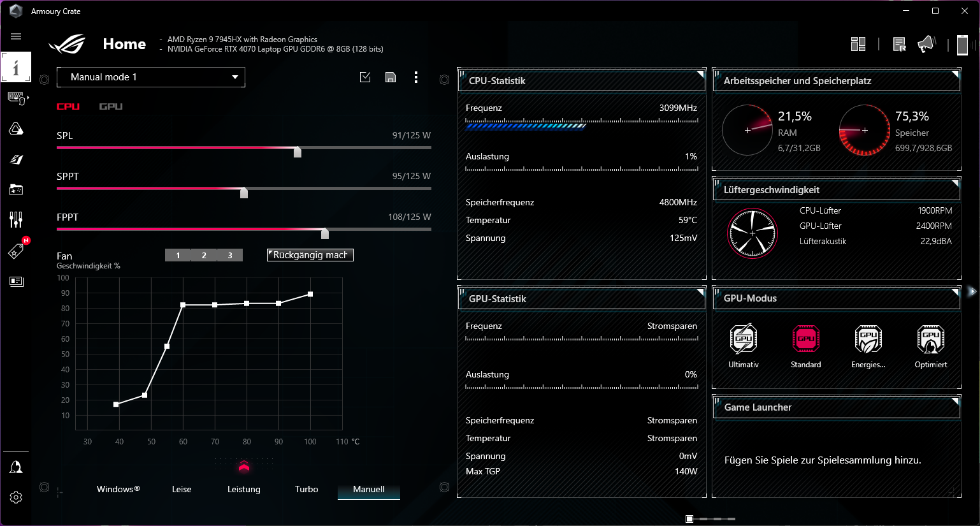This screenshot has width=980, height=526.
Task: Expand the Game Launcher panel corner
Action: tap(955, 401)
